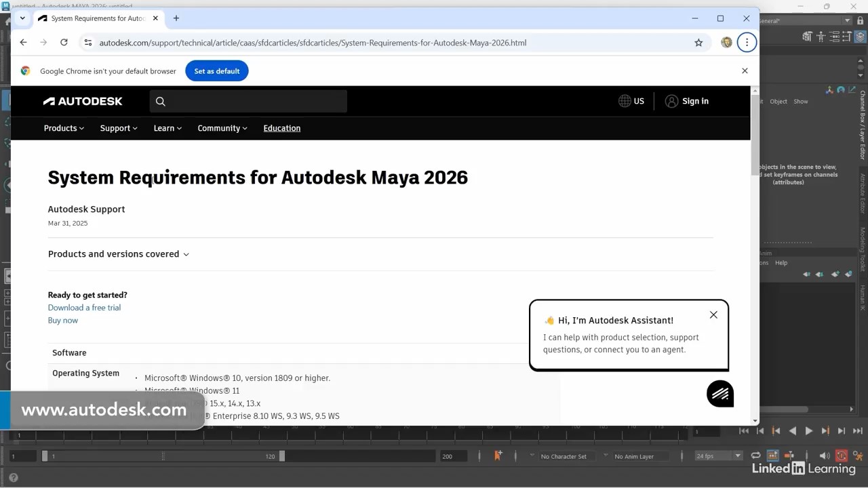Play forwards in Maya timeline
The image size is (868, 488).
tap(809, 431)
